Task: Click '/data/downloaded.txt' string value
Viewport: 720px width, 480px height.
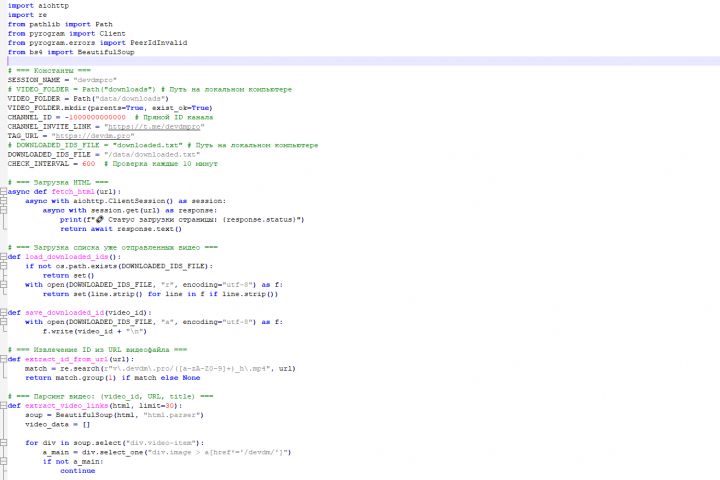Action: click(152, 154)
